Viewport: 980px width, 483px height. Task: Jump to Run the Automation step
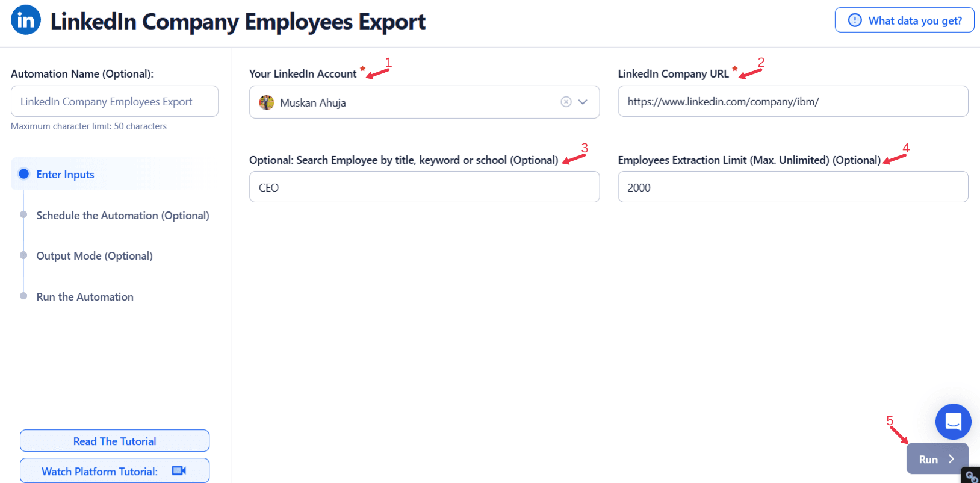coord(85,297)
